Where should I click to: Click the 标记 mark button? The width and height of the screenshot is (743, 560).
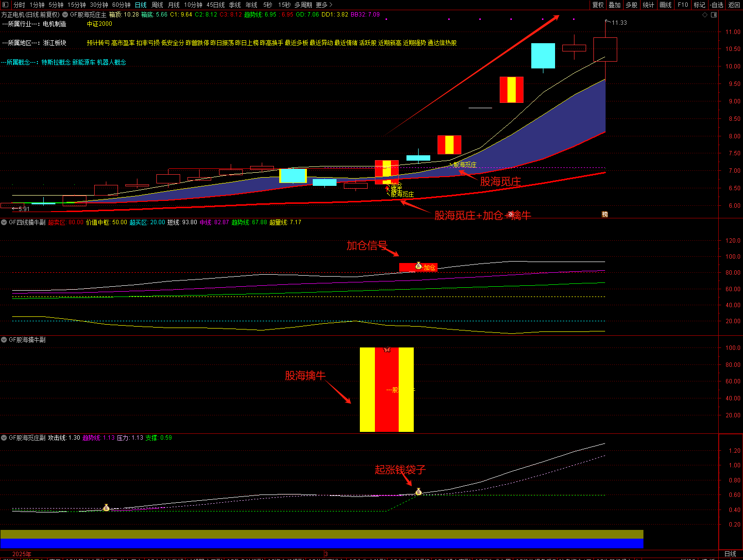[x=699, y=5]
